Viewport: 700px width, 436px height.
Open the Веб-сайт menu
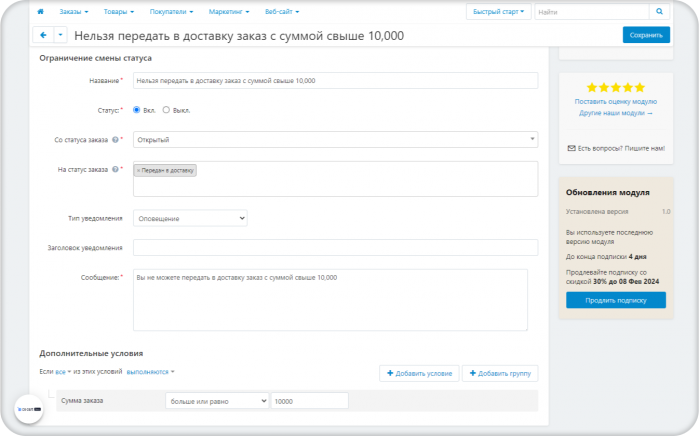coord(282,12)
